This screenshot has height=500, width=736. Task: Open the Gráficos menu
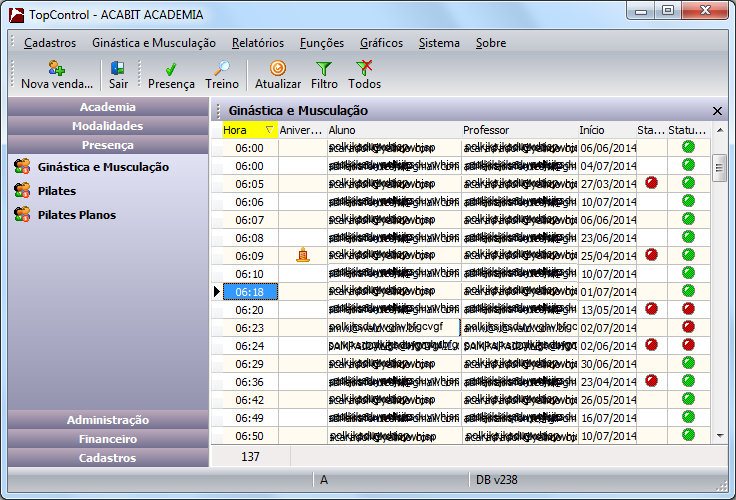click(x=381, y=43)
